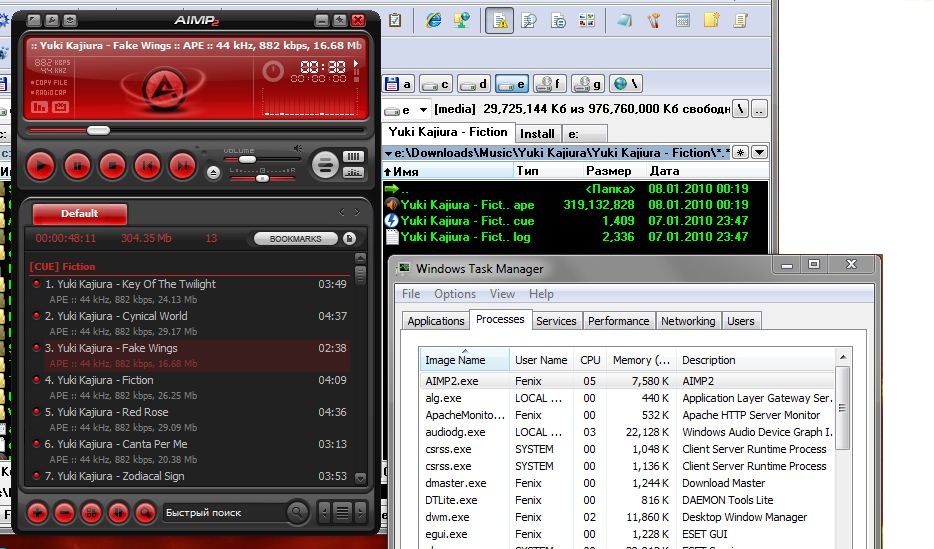Skip to next track in AIMP
This screenshot has height=549, width=934.
pos(182,166)
